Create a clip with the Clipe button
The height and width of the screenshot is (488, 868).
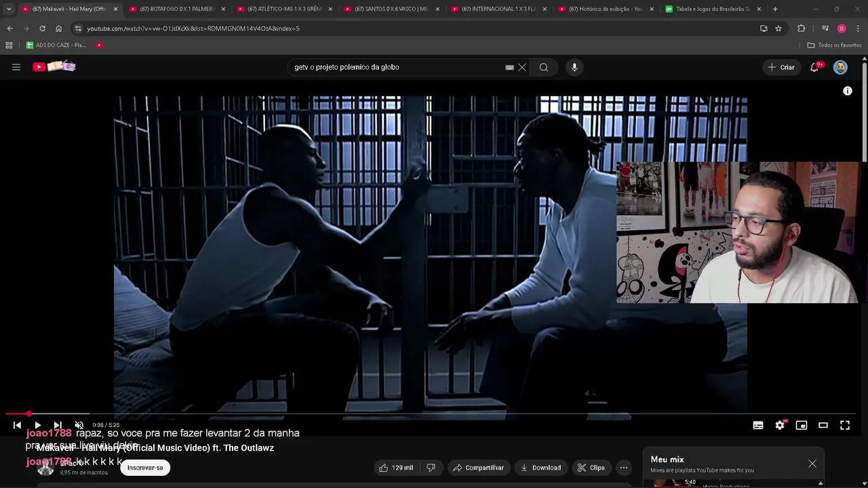tap(591, 468)
